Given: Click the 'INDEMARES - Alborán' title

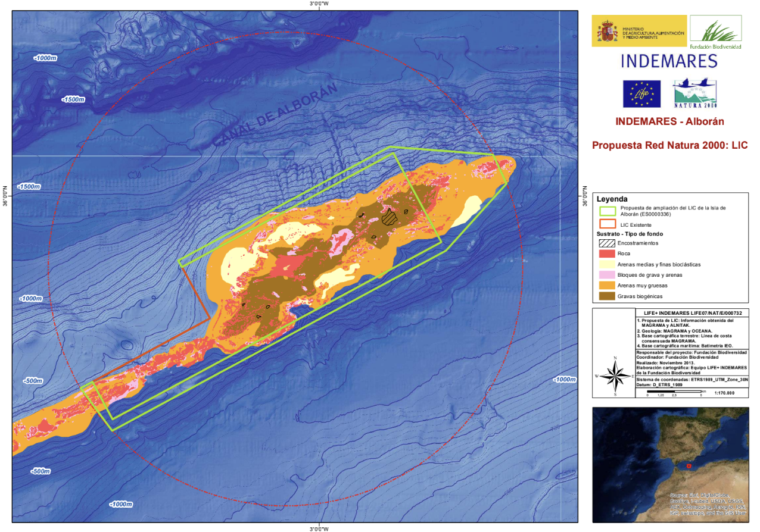Looking at the screenshot, I should tap(669, 121).
